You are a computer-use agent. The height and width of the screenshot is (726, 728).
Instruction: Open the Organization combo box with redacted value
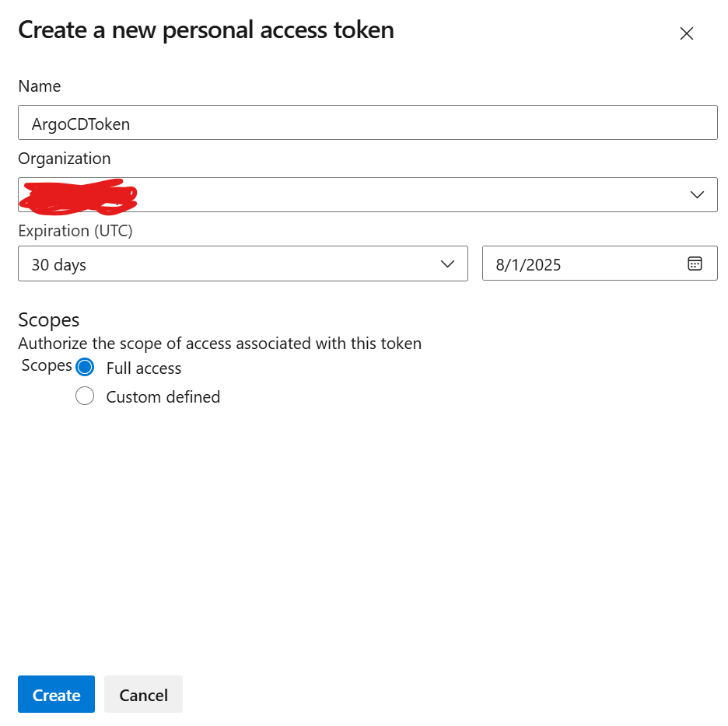(x=368, y=195)
